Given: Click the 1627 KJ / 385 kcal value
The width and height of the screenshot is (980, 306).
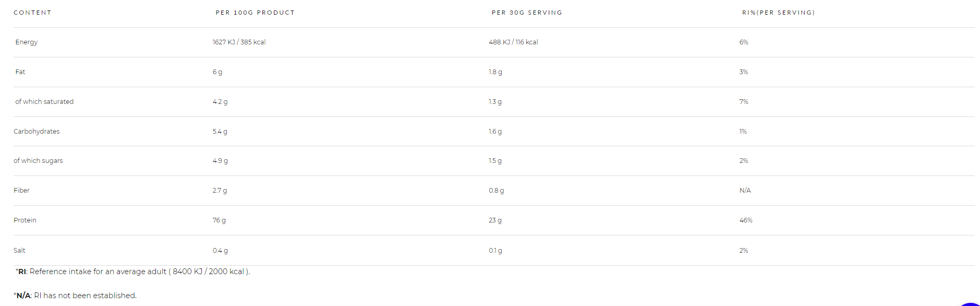Looking at the screenshot, I should 239,42.
